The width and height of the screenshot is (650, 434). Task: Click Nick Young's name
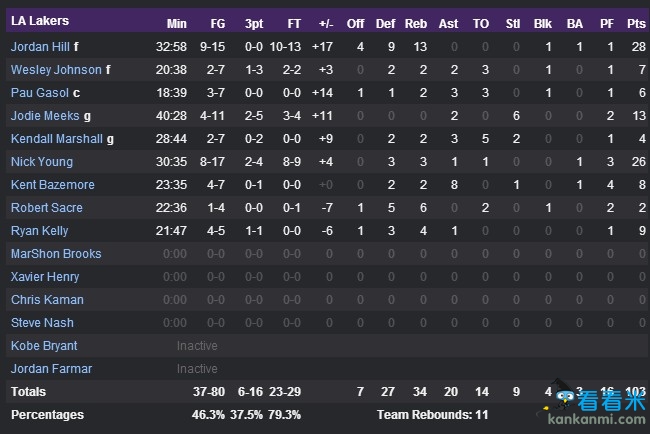pos(42,162)
